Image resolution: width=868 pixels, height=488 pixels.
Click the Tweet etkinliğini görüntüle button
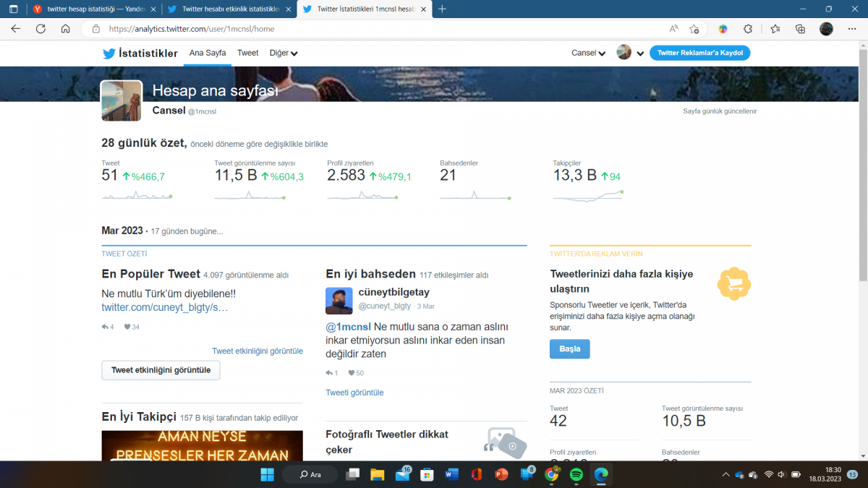(x=161, y=370)
